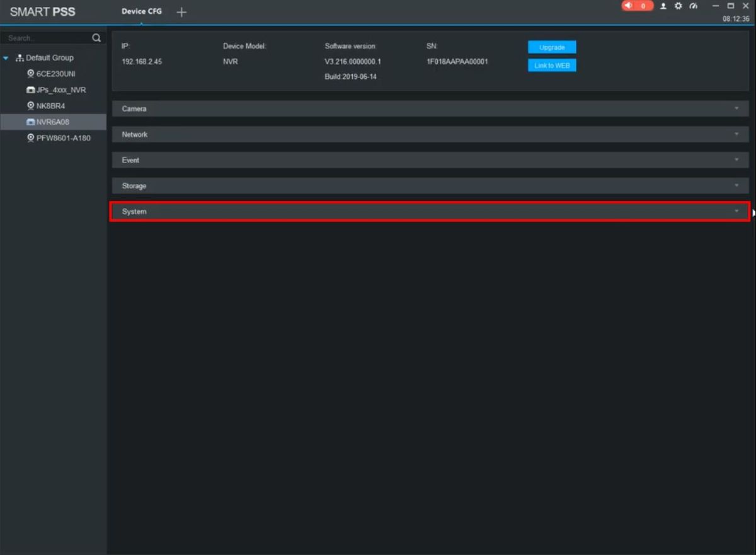This screenshot has height=555, width=756.
Task: Click the Default Group organization icon
Action: 20,58
